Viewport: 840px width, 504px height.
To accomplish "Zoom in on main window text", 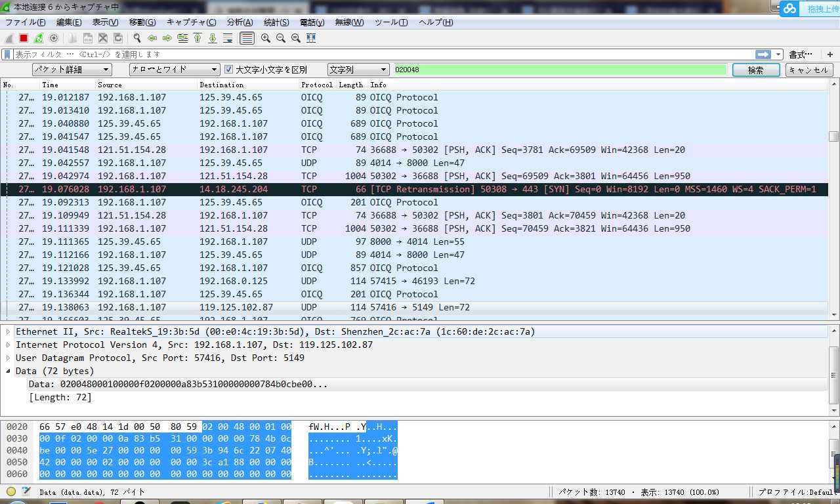I will click(266, 38).
